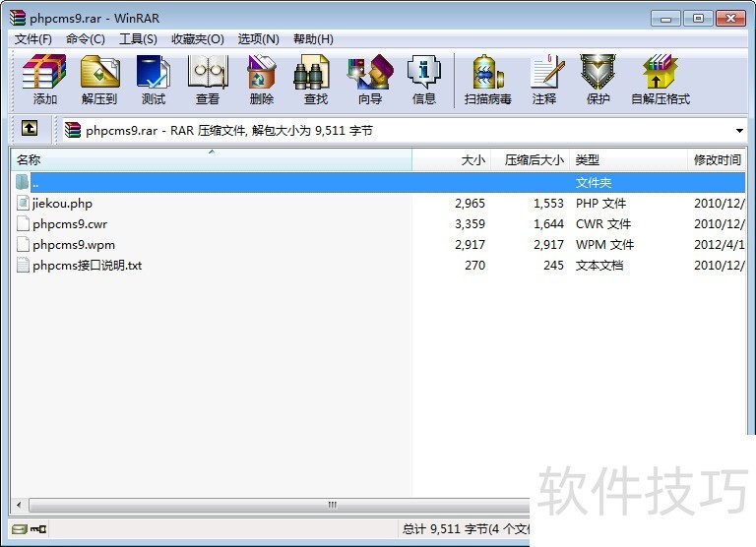Click the 270 size value
The width and height of the screenshot is (756, 547).
click(474, 266)
